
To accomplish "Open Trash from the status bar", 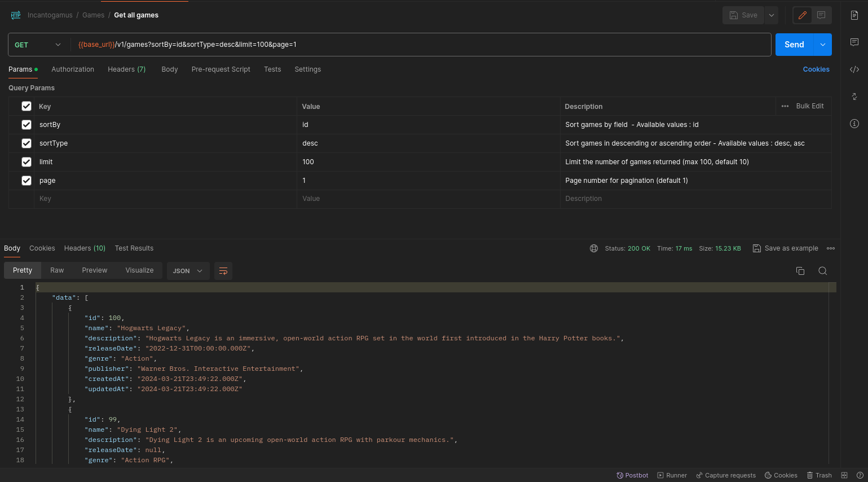I will click(819, 475).
